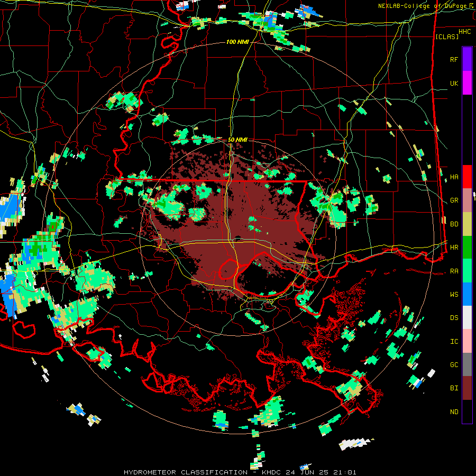Image resolution: width=476 pixels, height=476 pixels.
Task: Click the IC legend label
Action: point(454,342)
